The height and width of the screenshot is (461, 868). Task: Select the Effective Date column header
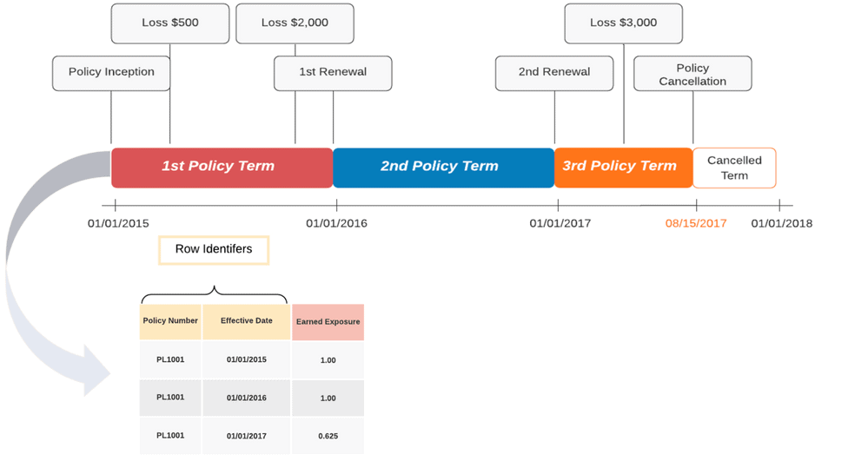(247, 321)
